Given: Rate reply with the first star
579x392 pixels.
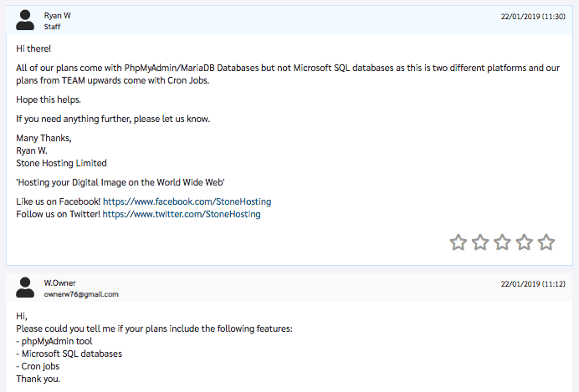Looking at the screenshot, I should [x=459, y=242].
